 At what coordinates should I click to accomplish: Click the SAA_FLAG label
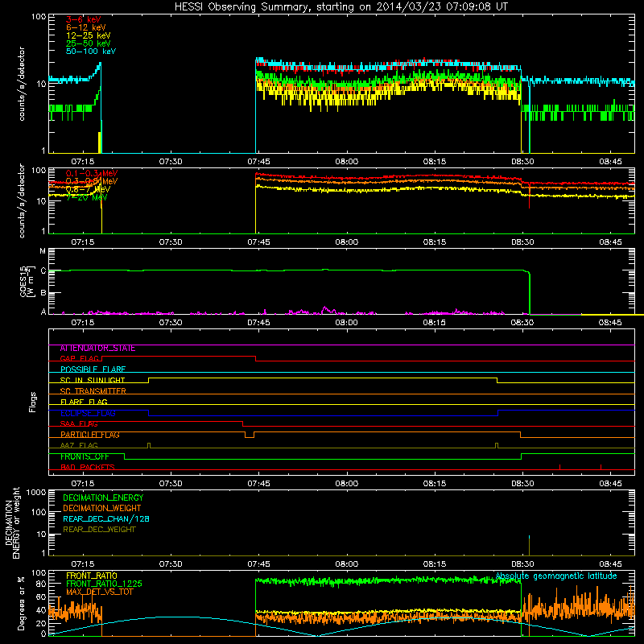79,424
